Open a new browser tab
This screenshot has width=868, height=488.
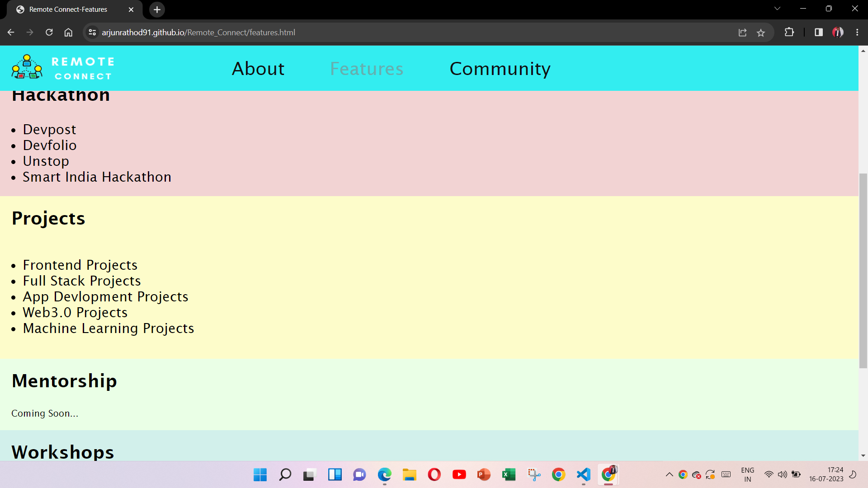[157, 9]
